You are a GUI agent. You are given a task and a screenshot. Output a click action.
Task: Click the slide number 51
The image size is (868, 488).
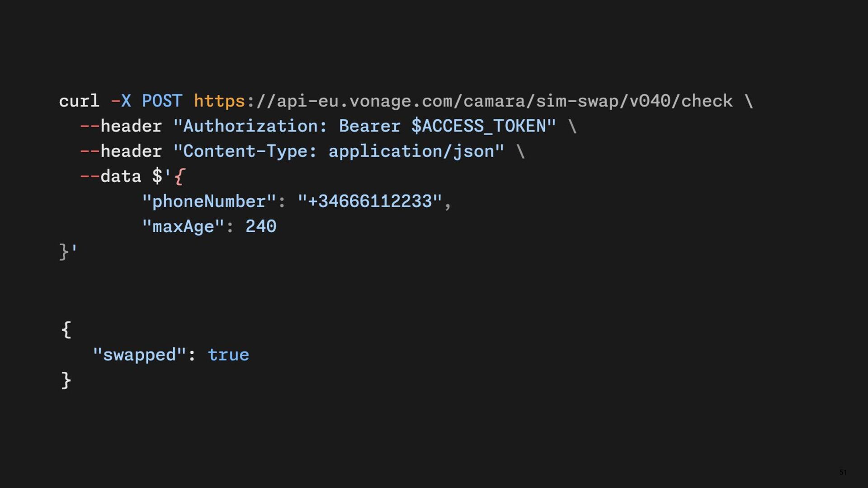point(843,472)
